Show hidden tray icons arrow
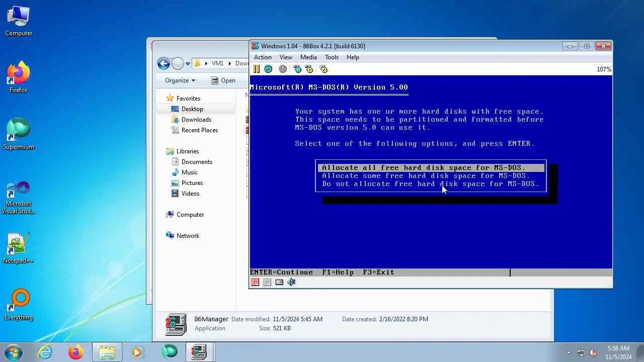Viewport: 644px width, 362px height. tap(569, 352)
